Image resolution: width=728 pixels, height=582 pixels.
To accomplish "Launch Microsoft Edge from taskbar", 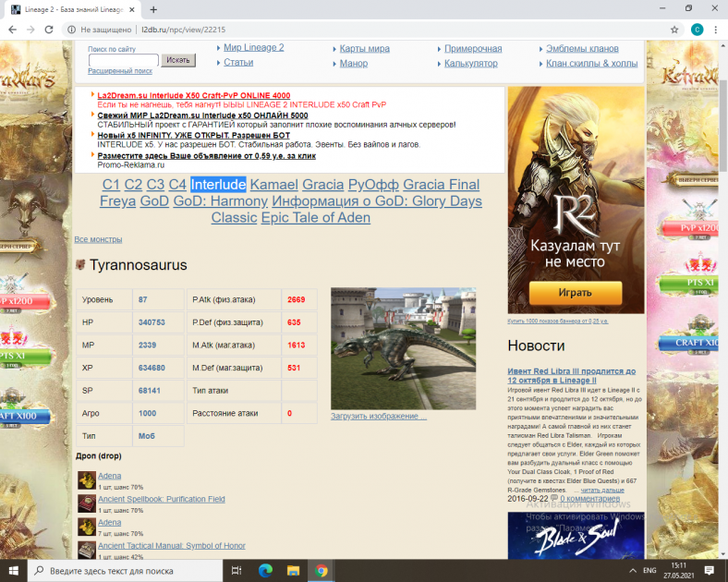I will (265, 570).
